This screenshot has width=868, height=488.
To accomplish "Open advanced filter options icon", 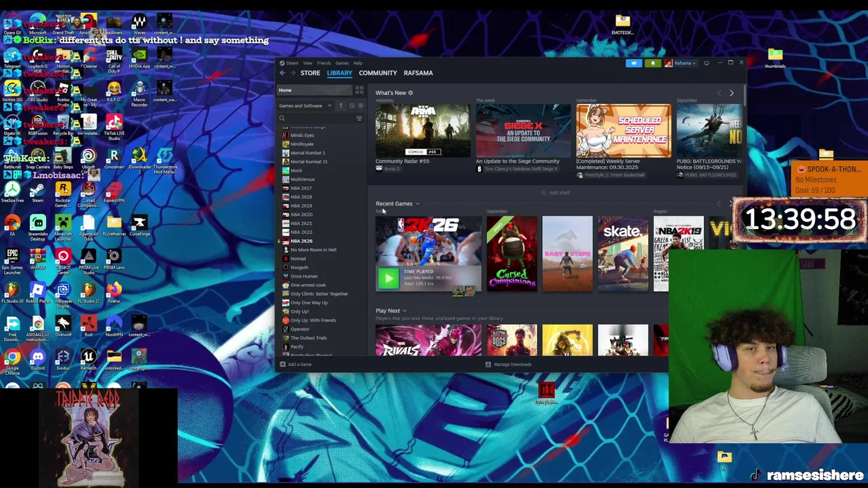I will (359, 119).
